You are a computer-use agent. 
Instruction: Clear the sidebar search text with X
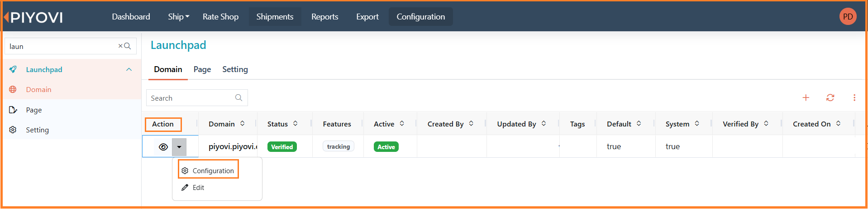coord(120,46)
